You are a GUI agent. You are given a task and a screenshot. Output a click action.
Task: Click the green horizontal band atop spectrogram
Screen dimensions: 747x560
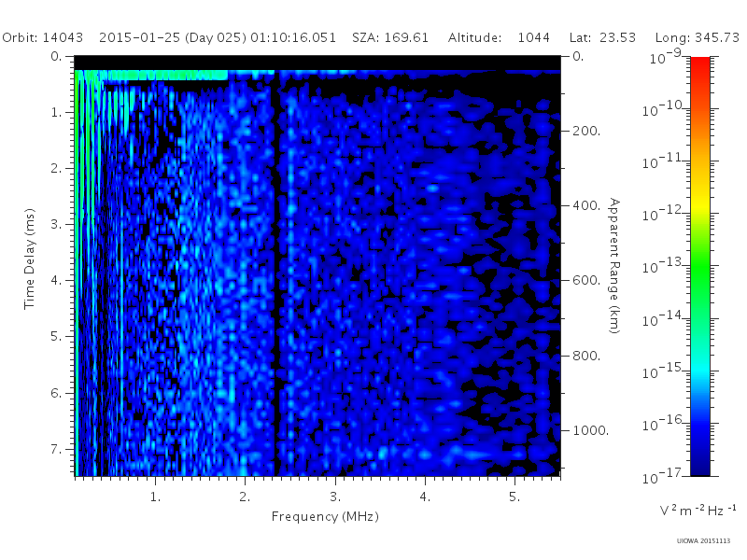click(x=151, y=76)
